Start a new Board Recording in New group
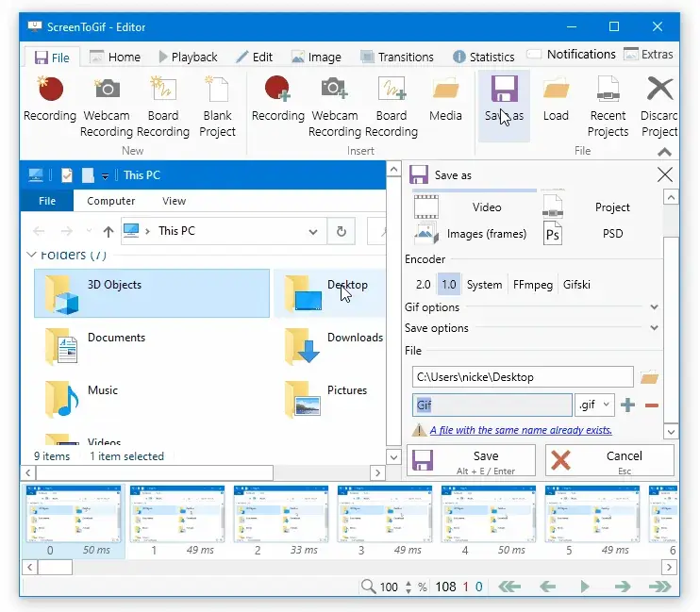 click(x=163, y=107)
